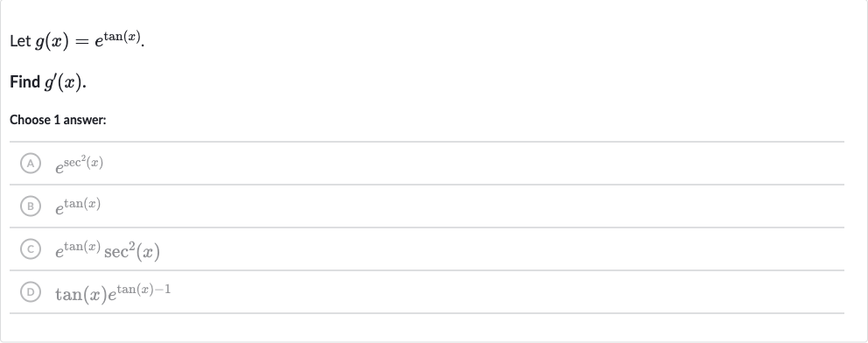The height and width of the screenshot is (343, 868).
Task: Click the letter D inside its circle
Action: coord(31,291)
